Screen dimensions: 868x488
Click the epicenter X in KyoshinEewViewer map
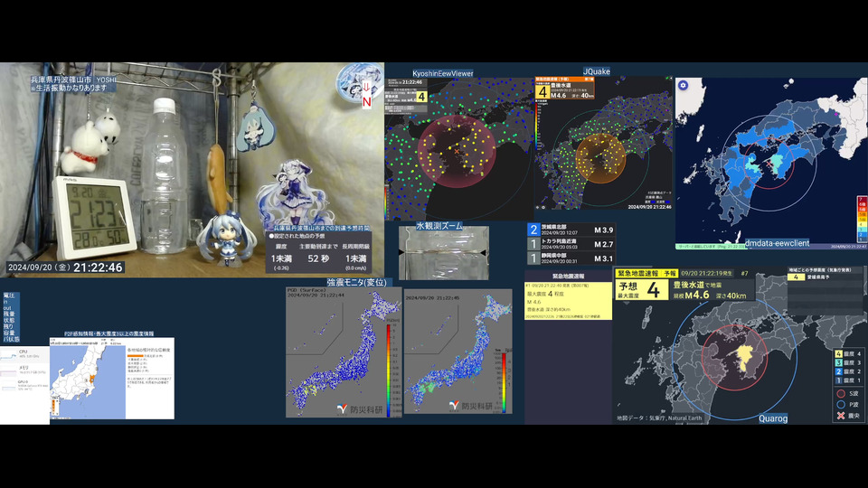coord(457,151)
